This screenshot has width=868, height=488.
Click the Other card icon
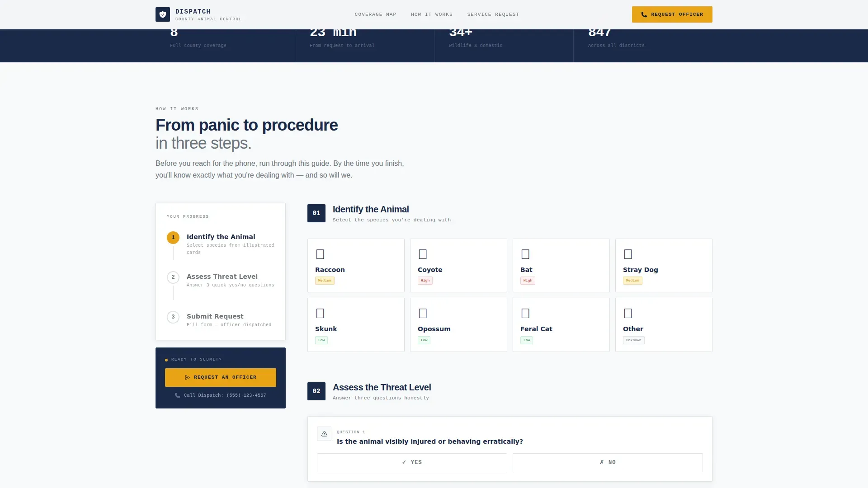[x=628, y=313]
